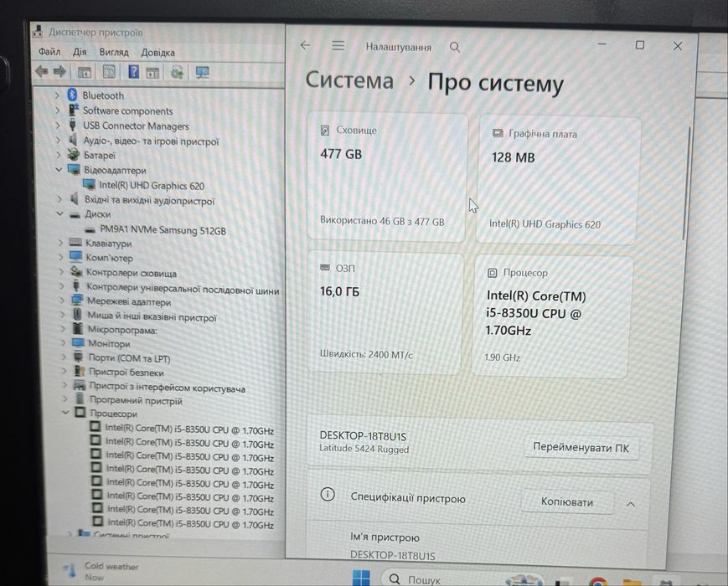728x586 pixels.
Task: Click the Back arrow in Device Manager toolbar
Action: 41,71
